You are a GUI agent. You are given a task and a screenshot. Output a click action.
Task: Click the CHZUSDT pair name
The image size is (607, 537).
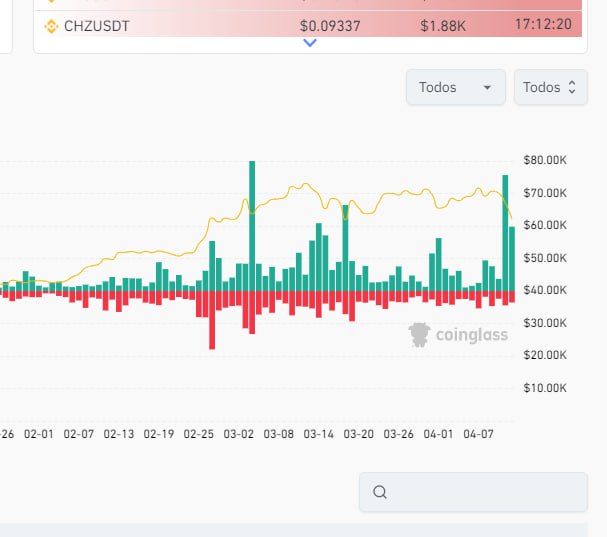coord(96,24)
